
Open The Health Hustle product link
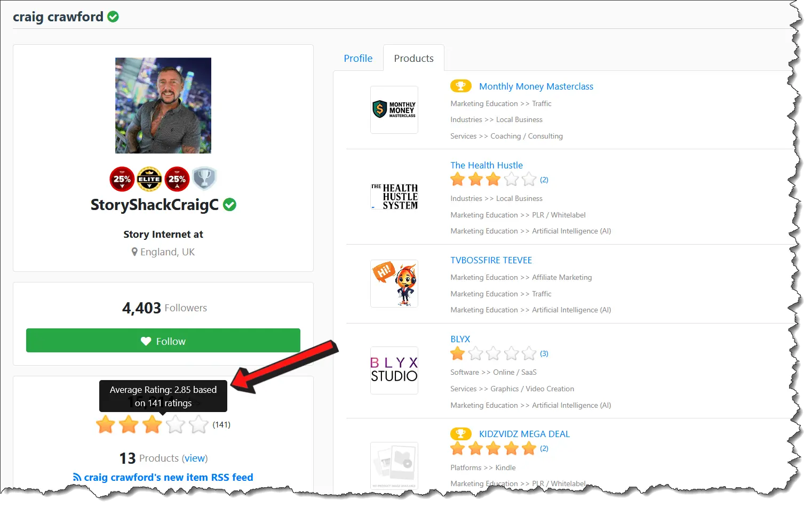coord(487,165)
